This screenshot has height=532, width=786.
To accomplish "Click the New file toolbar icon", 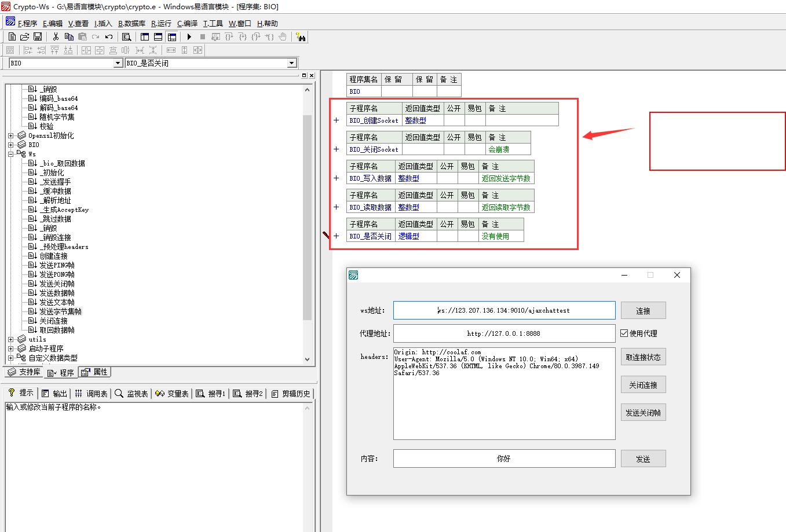I will (x=12, y=36).
